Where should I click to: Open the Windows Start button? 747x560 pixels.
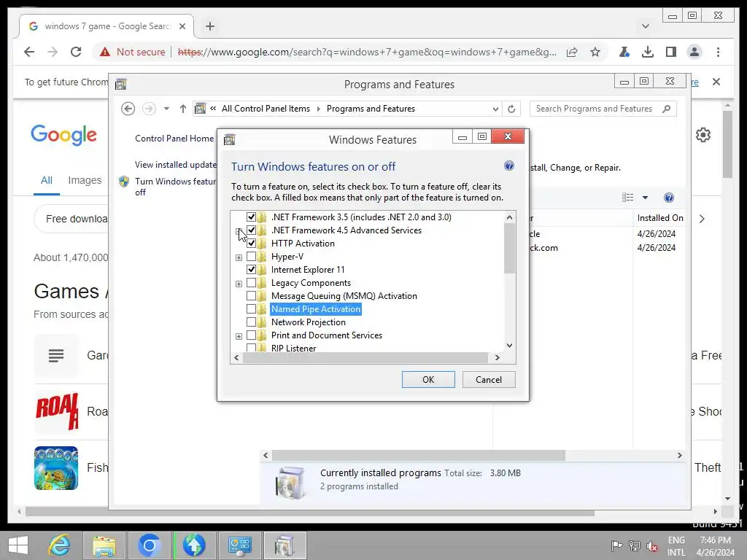point(18,545)
